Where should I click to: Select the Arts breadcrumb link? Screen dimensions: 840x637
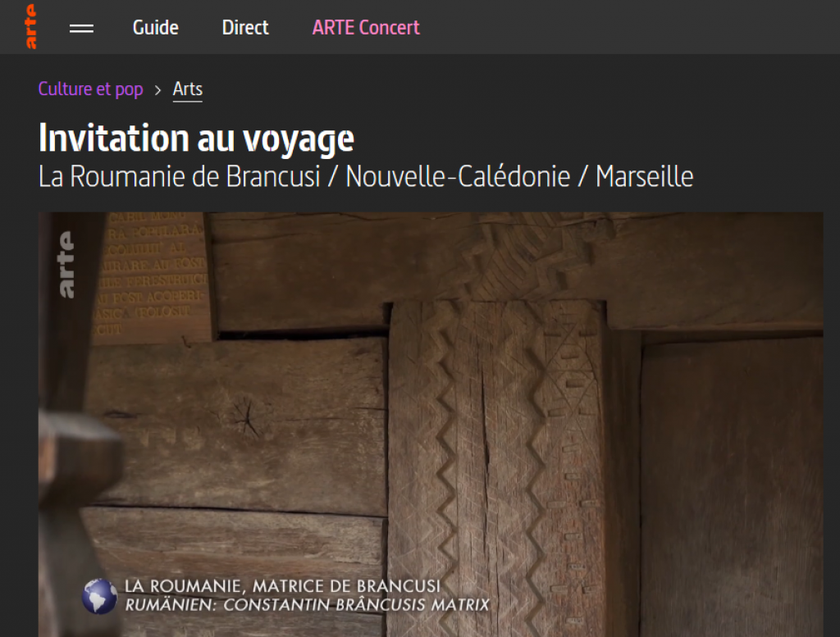click(188, 89)
